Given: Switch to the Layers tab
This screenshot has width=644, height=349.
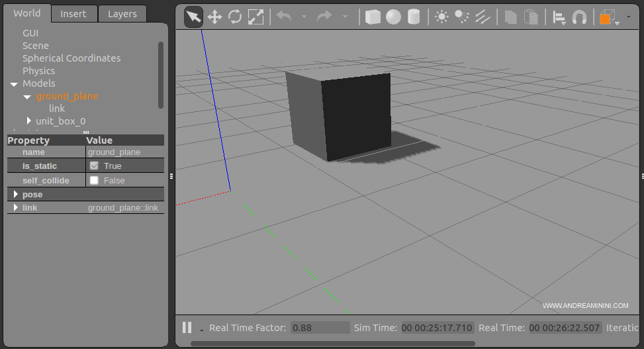Looking at the screenshot, I should tap(122, 13).
